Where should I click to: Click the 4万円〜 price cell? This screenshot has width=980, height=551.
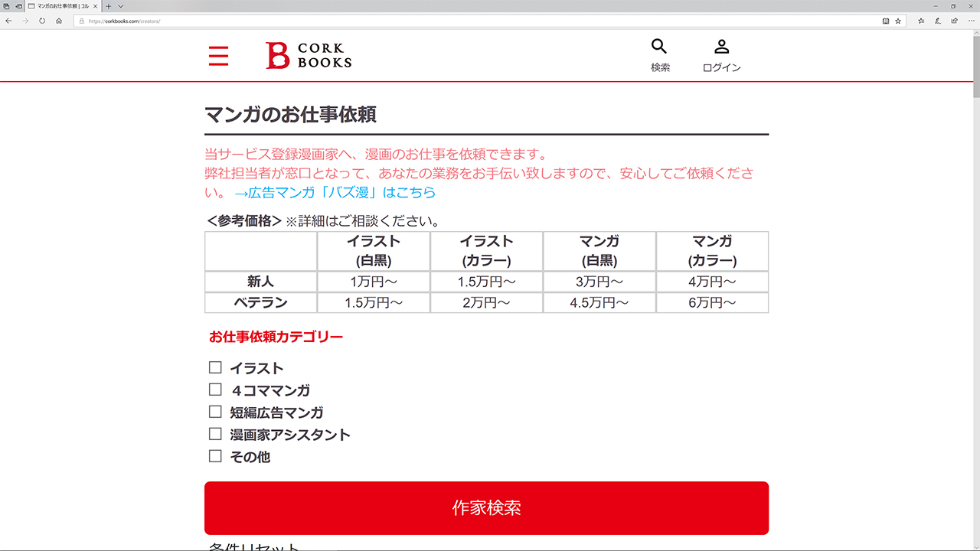coord(712,282)
